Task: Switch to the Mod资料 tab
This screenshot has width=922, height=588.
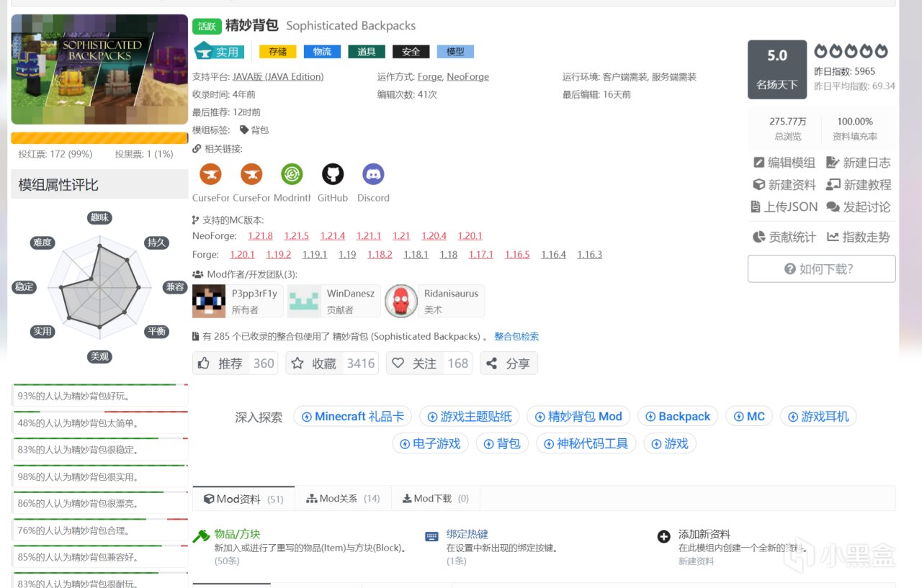Action: tap(243, 498)
